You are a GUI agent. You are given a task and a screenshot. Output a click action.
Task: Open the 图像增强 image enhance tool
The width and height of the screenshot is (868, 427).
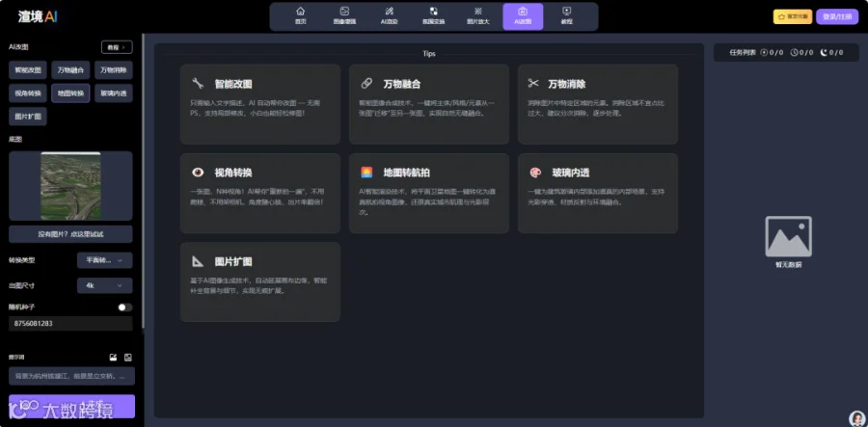344,16
